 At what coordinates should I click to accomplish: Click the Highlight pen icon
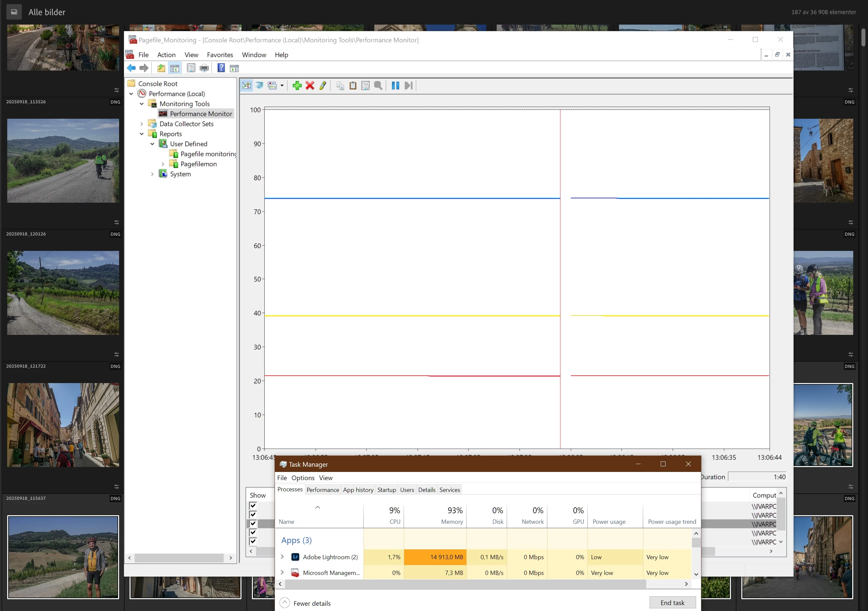pos(322,86)
